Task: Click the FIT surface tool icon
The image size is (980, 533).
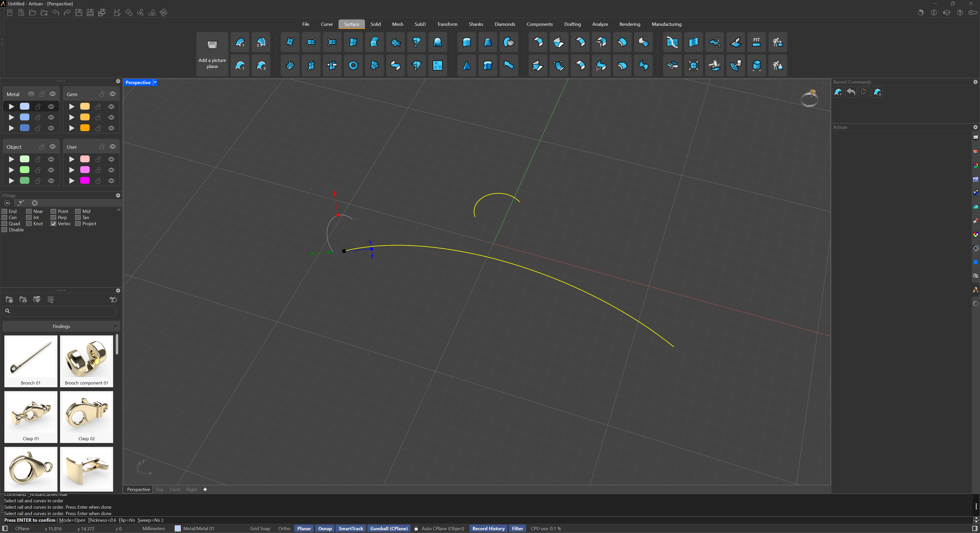Action: [756, 42]
